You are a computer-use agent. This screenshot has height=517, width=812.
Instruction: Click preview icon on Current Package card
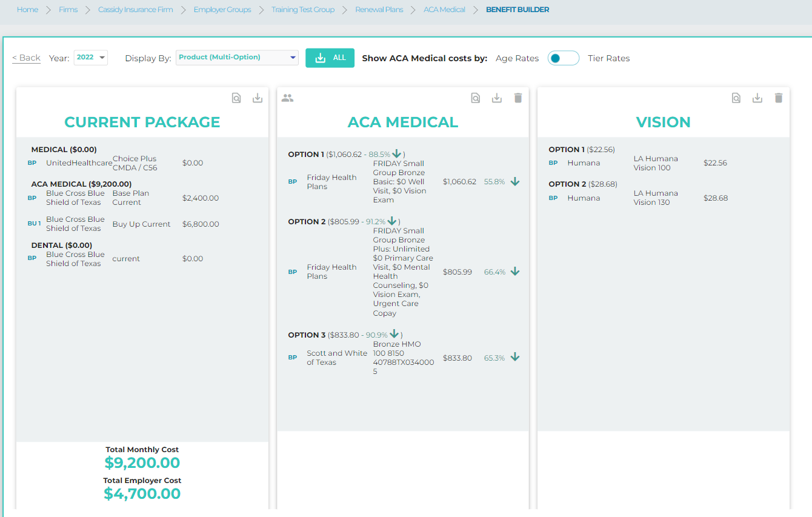236,98
